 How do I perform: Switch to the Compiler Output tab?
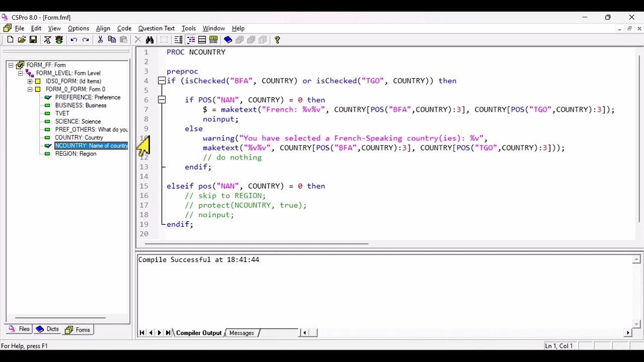(199, 333)
